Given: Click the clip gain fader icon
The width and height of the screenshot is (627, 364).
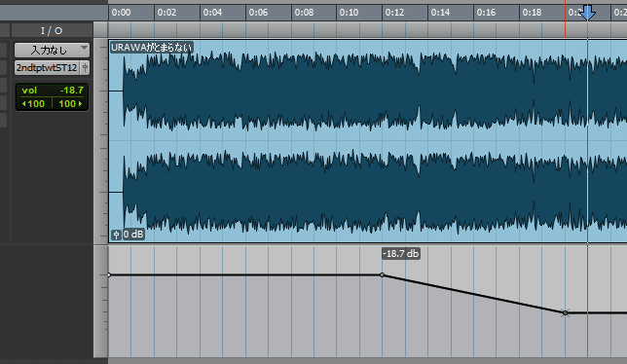Looking at the screenshot, I should 116,235.
